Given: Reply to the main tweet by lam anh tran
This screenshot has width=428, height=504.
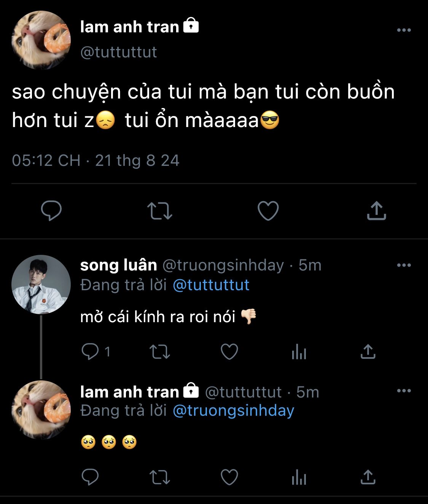Looking at the screenshot, I should point(51,211).
